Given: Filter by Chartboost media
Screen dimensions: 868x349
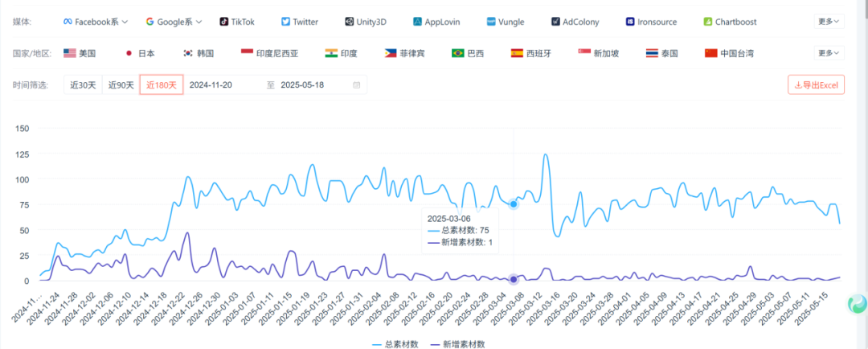Looking at the screenshot, I should coord(730,23).
